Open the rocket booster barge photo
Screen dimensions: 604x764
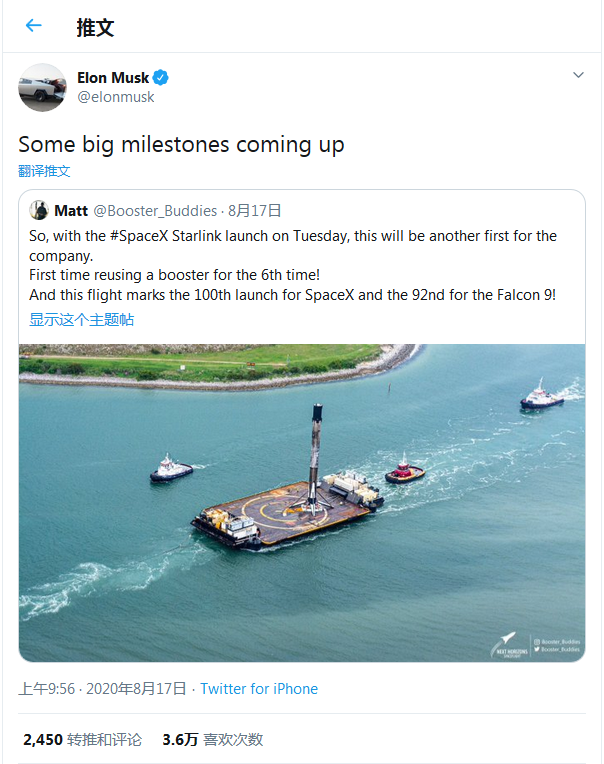coord(302,502)
